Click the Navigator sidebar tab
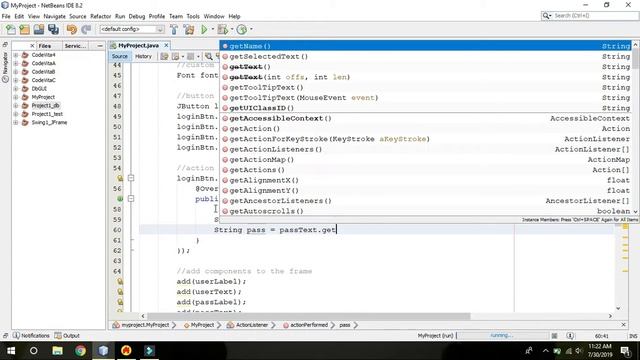Screen dimensions: 640x360 pos(5,68)
